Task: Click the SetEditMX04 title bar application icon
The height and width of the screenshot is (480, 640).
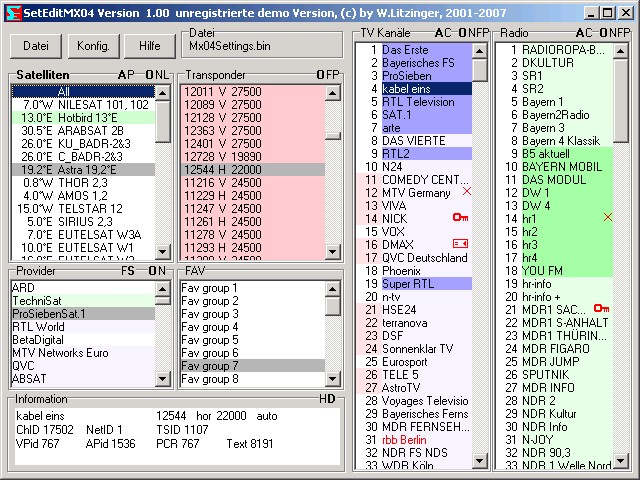Action: coord(13,13)
